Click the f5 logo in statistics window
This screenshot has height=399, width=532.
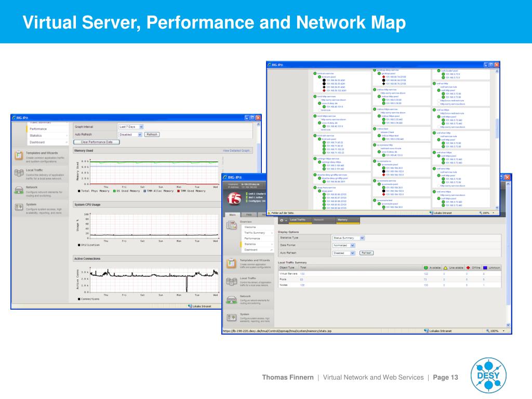point(234,198)
